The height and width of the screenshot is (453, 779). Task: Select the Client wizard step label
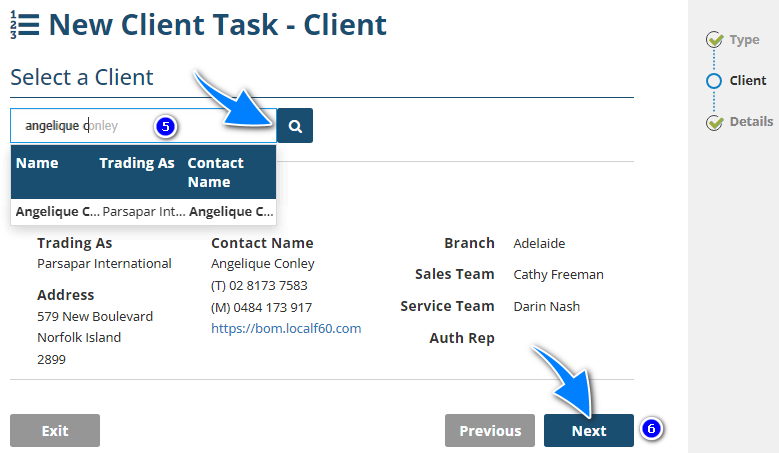(x=748, y=81)
